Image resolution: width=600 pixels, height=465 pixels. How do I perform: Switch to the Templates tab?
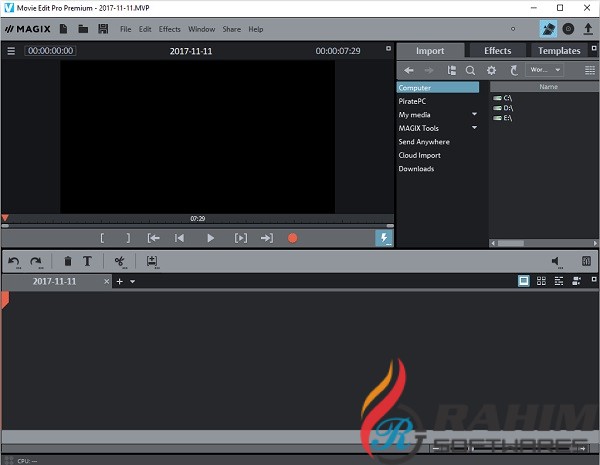(559, 51)
